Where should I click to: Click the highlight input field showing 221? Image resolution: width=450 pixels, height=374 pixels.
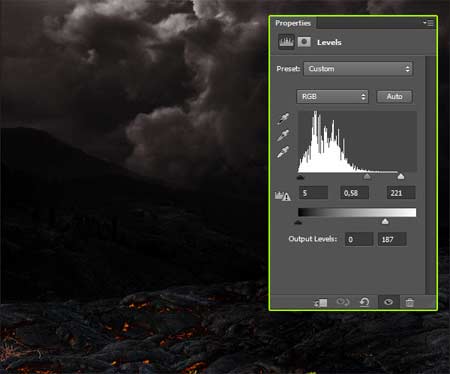(x=401, y=193)
